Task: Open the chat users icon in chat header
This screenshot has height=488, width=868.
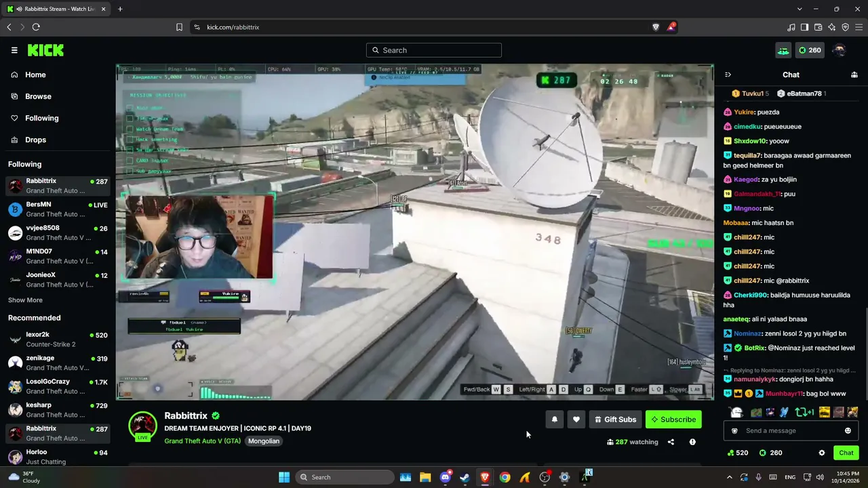Action: 854,75
